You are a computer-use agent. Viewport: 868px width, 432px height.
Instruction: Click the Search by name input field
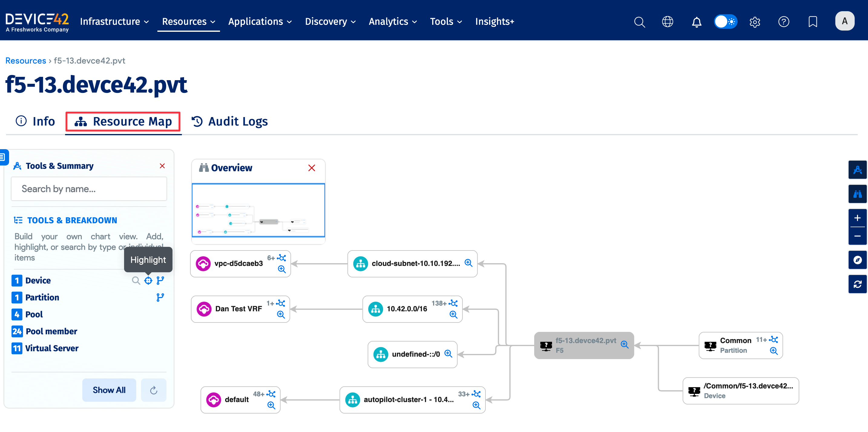click(x=89, y=189)
